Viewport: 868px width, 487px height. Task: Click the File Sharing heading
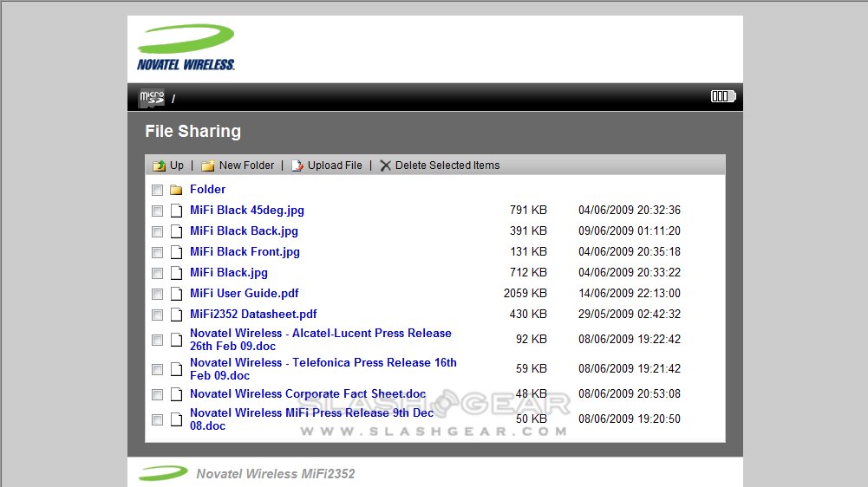(x=193, y=131)
